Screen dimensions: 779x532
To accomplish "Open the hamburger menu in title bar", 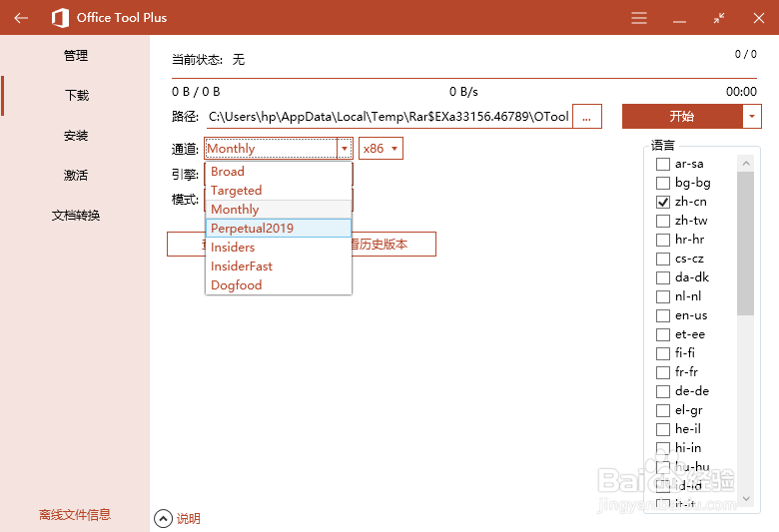I will (x=639, y=18).
